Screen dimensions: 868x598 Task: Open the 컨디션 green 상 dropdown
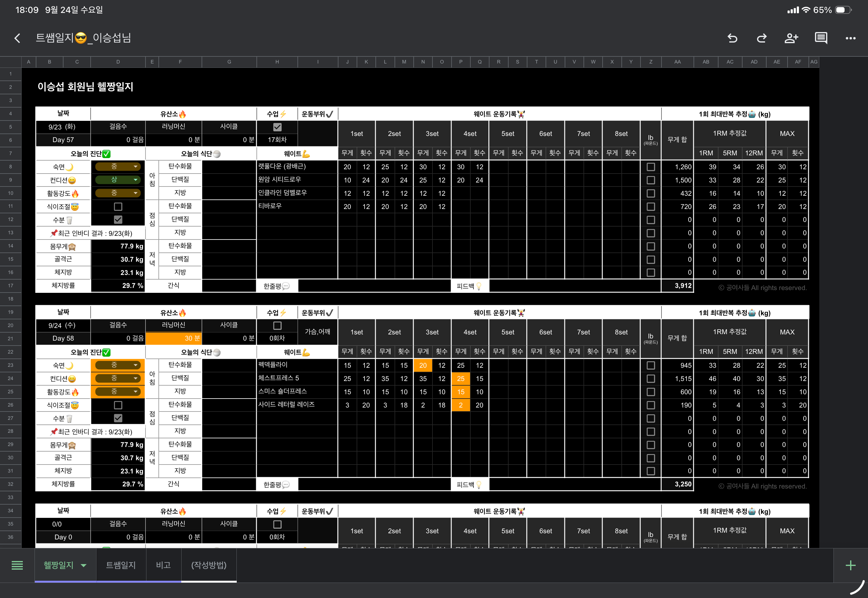(135, 180)
